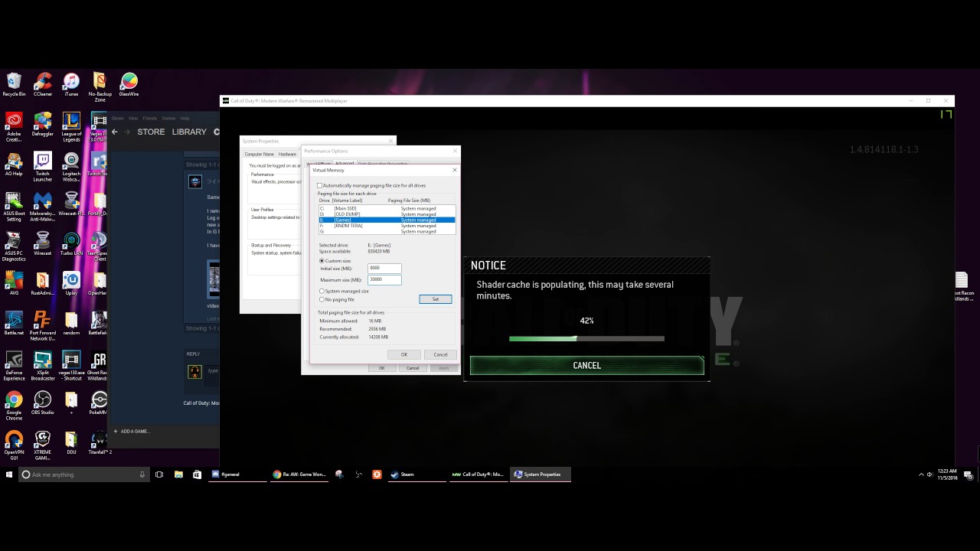Cancel the shader cache notice
The height and width of the screenshot is (551, 980).
tap(587, 366)
